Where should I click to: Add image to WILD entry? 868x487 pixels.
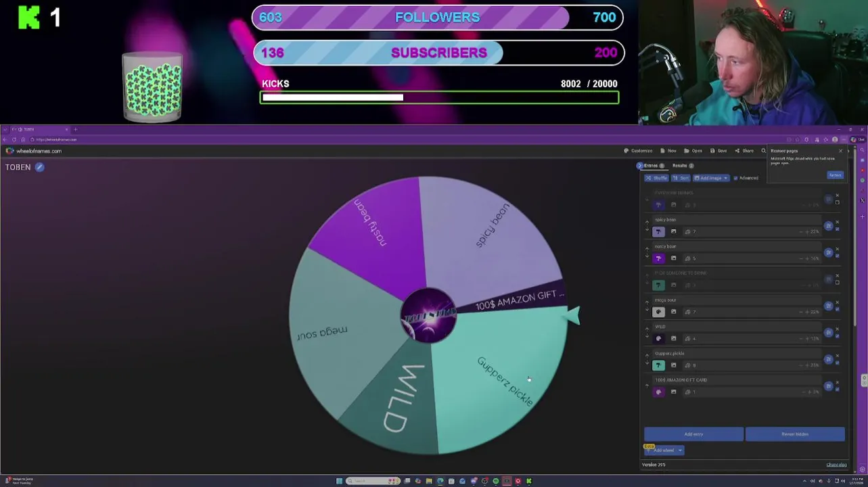click(x=673, y=338)
